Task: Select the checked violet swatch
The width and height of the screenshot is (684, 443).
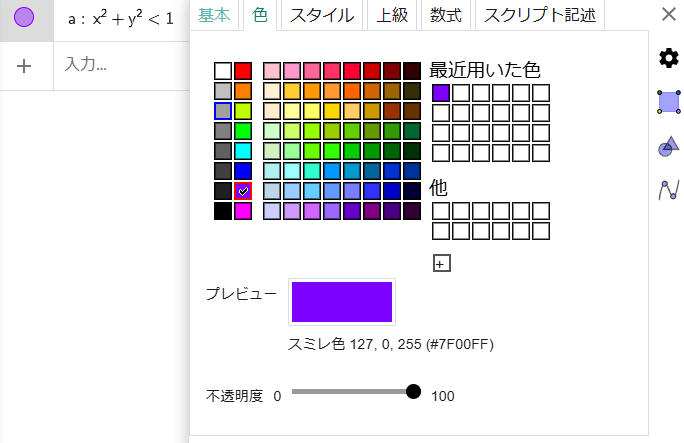Action: click(x=243, y=191)
